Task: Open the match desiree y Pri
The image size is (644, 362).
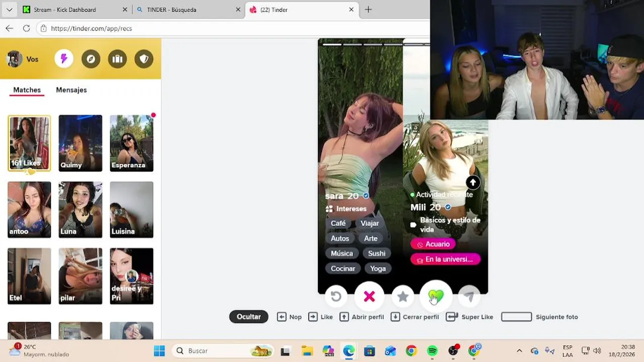Action: (131, 276)
